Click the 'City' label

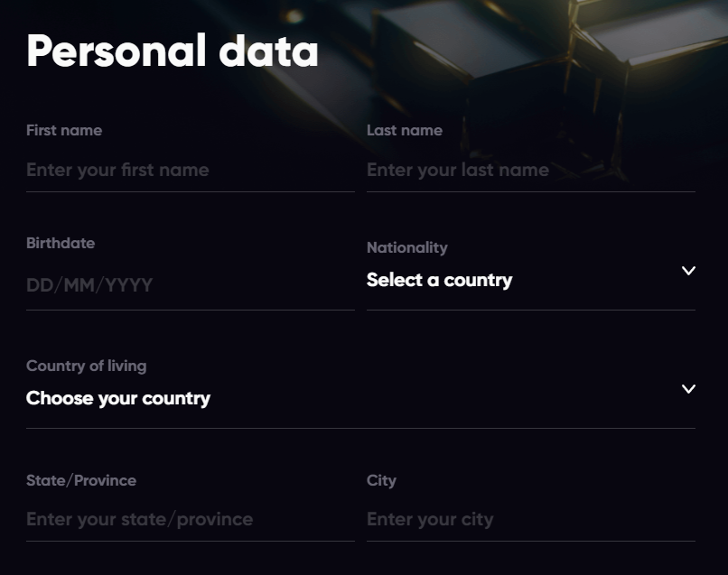tap(381, 480)
